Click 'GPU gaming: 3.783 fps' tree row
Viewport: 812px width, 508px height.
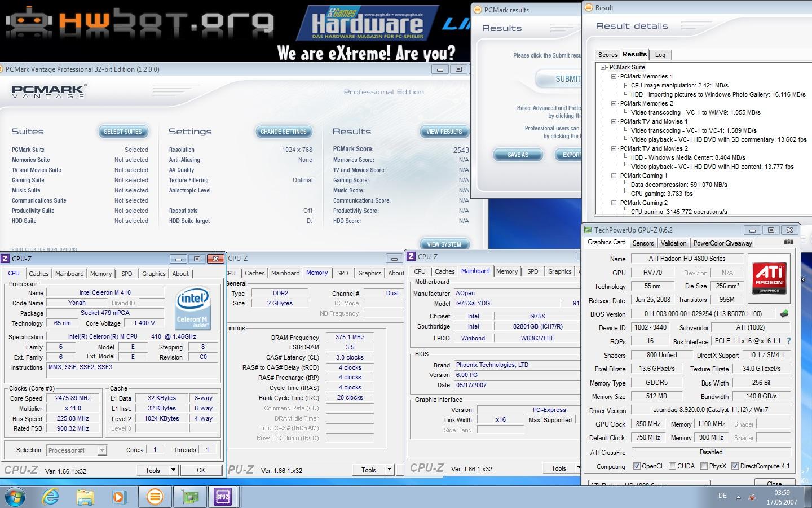coord(661,194)
